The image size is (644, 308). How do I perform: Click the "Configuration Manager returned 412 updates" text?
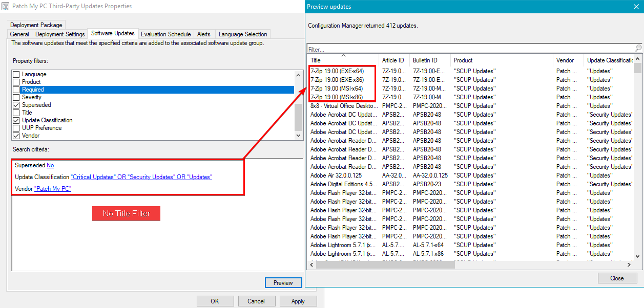coord(363,25)
